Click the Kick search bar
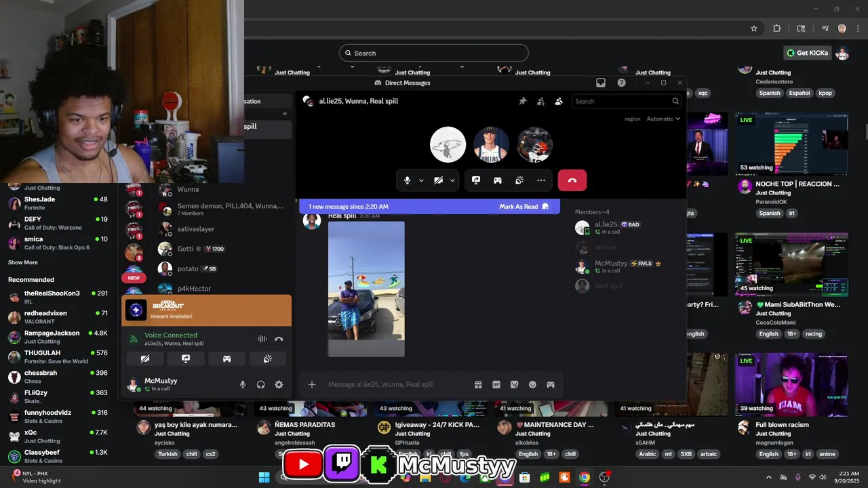Screen dimensions: 868x488 click(434, 53)
